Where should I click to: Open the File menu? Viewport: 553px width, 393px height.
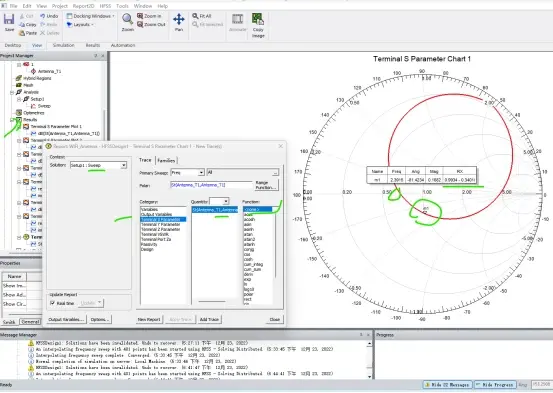click(x=14, y=6)
